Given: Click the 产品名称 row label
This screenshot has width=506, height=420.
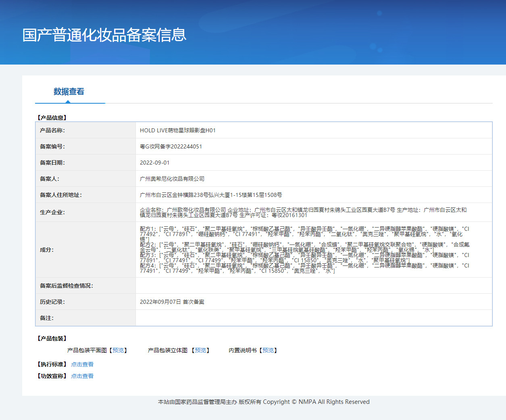Looking at the screenshot, I should pos(52,130).
